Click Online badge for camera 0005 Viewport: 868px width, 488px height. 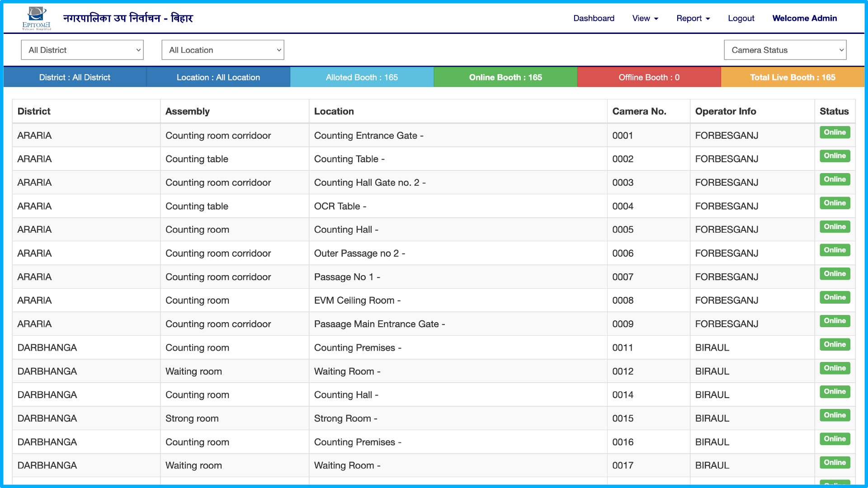click(835, 226)
